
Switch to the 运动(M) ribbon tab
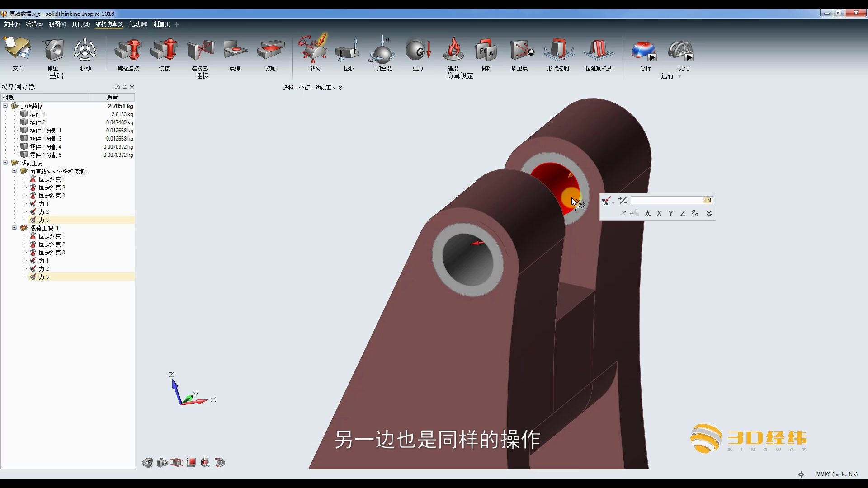pos(138,24)
